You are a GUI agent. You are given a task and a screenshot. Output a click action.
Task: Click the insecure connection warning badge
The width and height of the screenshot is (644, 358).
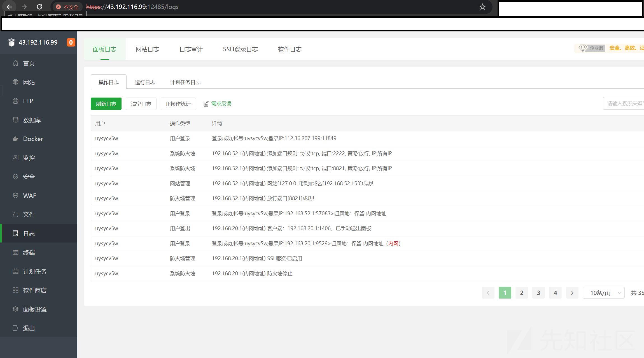coord(67,7)
